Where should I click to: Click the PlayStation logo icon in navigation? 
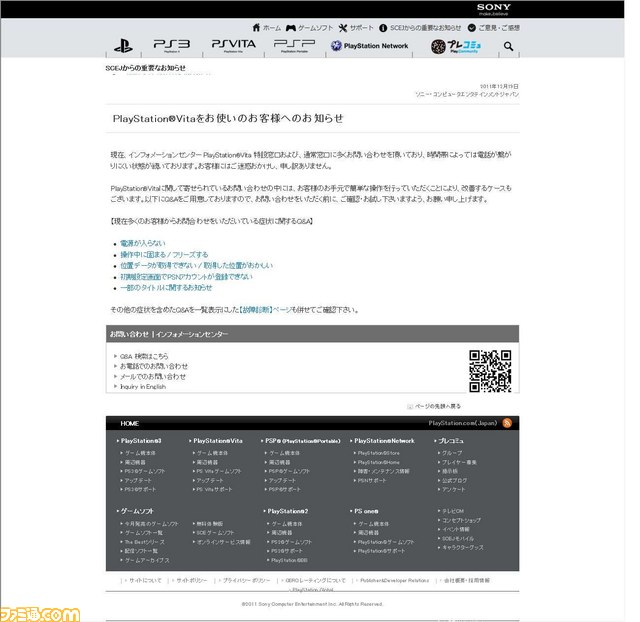point(123,46)
